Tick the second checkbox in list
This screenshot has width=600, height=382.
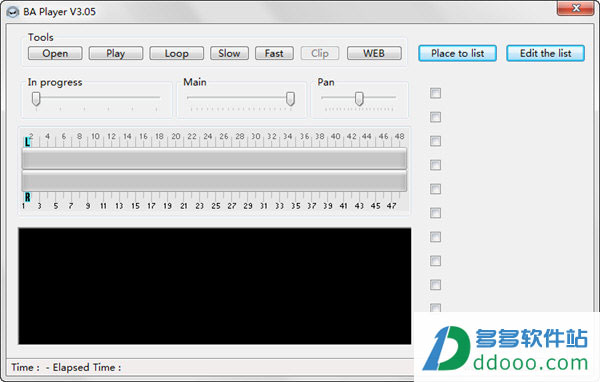pos(435,117)
